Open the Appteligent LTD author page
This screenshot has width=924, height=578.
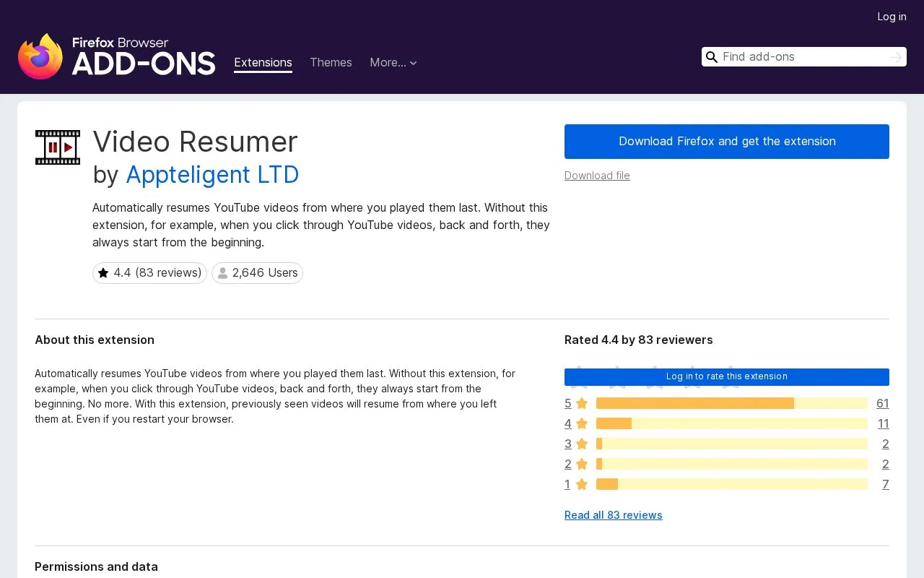pyautogui.click(x=212, y=175)
